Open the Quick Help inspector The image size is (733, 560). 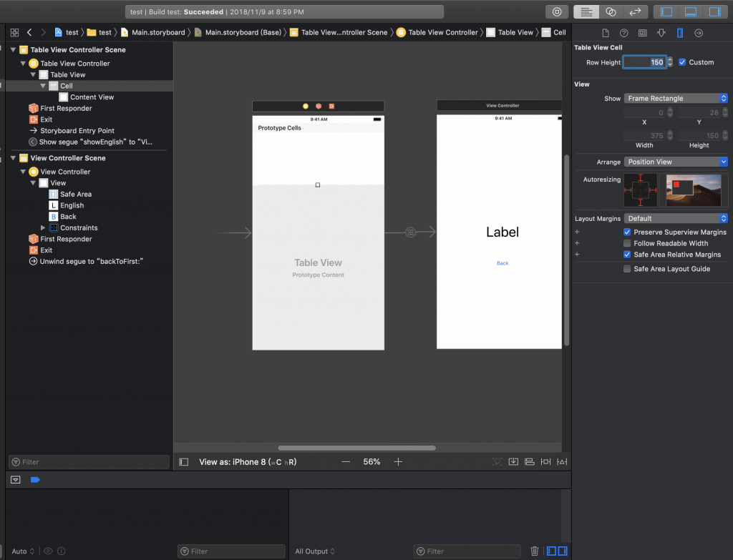[623, 33]
